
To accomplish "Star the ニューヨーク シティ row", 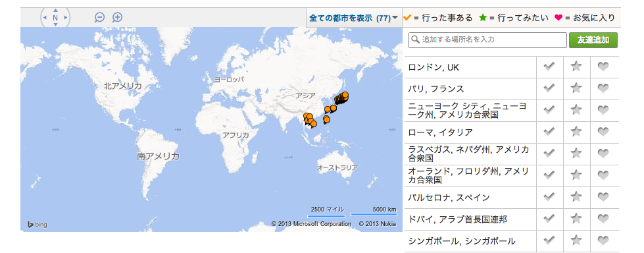I will coord(576,110).
